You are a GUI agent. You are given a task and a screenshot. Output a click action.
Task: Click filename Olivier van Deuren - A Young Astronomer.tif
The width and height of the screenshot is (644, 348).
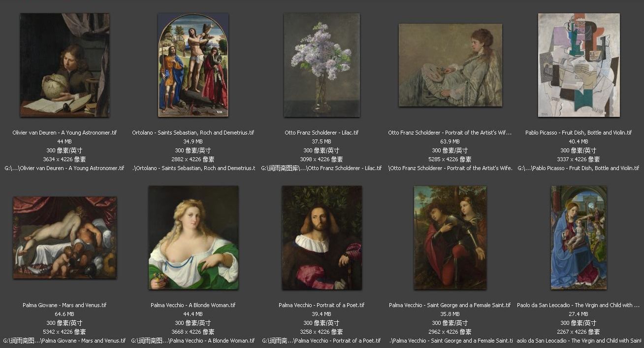(x=64, y=133)
